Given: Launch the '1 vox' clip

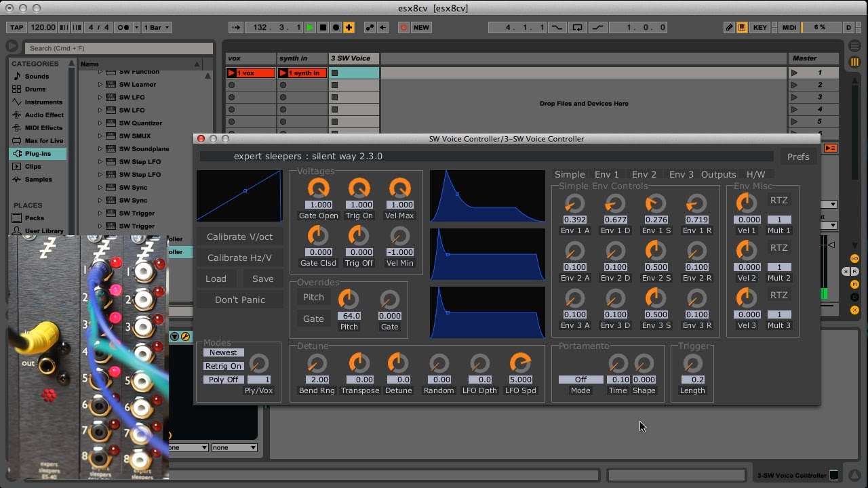Looking at the screenshot, I should coord(232,73).
